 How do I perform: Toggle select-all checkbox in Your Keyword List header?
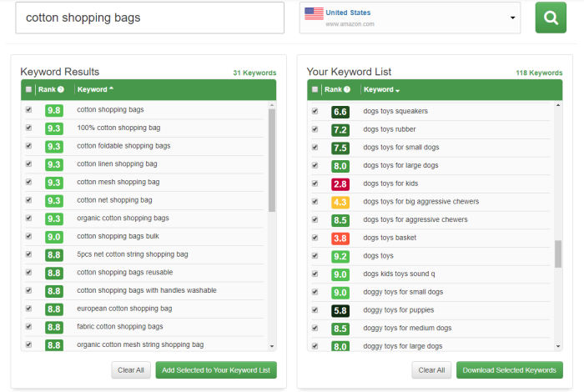point(315,89)
